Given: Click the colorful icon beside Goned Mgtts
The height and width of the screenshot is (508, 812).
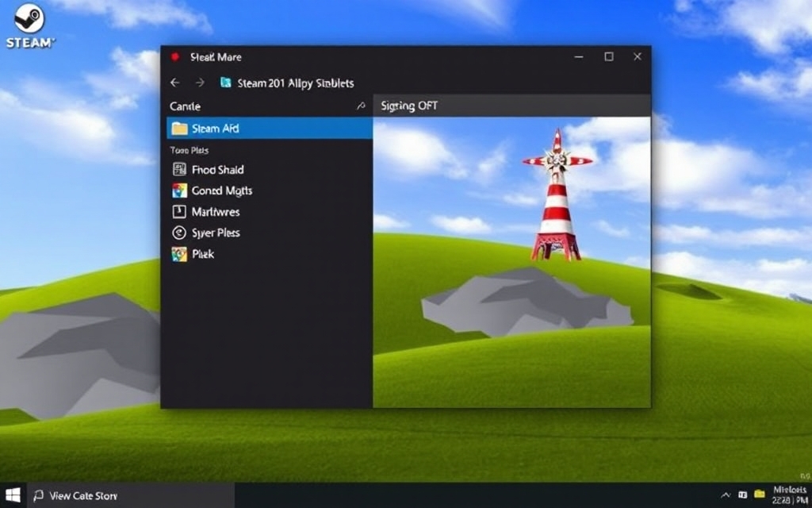Looking at the screenshot, I should click(x=179, y=190).
